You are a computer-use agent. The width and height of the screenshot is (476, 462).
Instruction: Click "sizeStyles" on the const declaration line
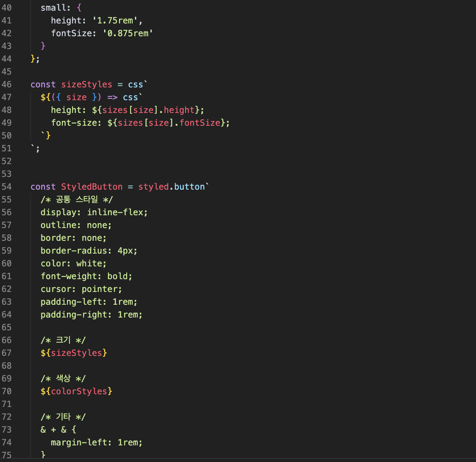point(87,84)
